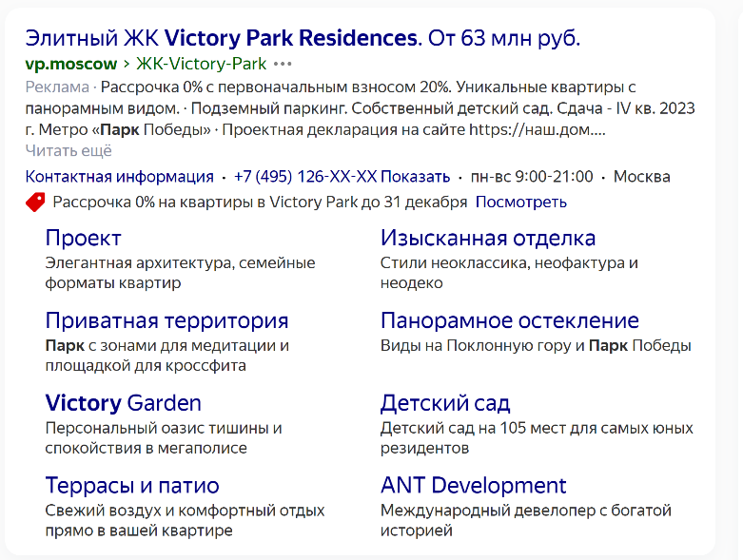This screenshot has height=560, width=743.
Task: Open the Детский сад sitelink
Action: (445, 403)
